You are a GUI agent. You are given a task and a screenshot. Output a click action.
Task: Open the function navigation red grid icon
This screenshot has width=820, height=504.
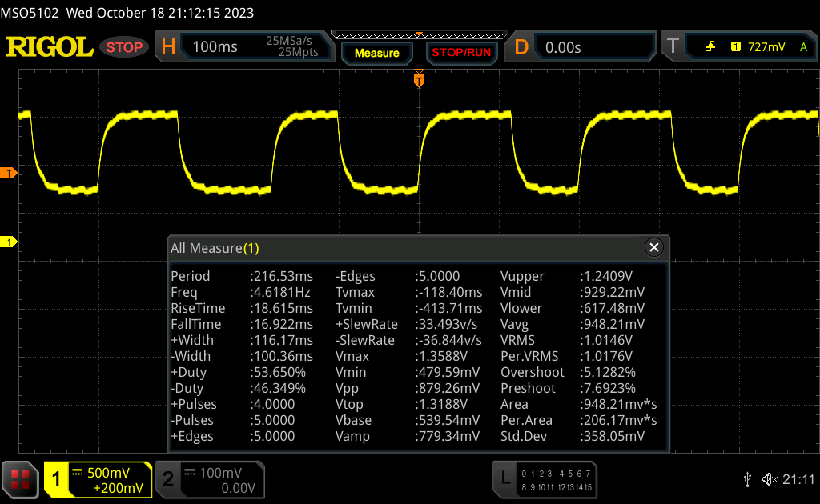click(x=20, y=479)
